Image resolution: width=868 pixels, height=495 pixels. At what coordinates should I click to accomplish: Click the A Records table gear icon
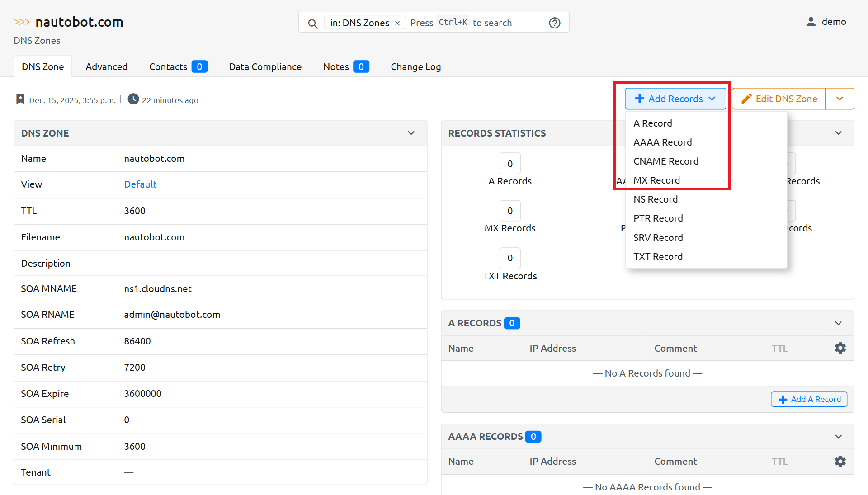coord(840,348)
